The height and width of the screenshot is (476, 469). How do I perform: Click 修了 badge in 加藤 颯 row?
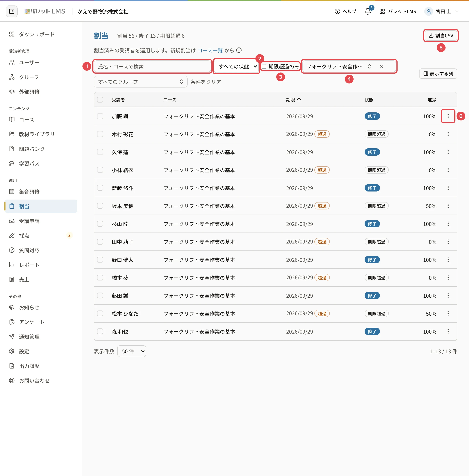pyautogui.click(x=372, y=116)
